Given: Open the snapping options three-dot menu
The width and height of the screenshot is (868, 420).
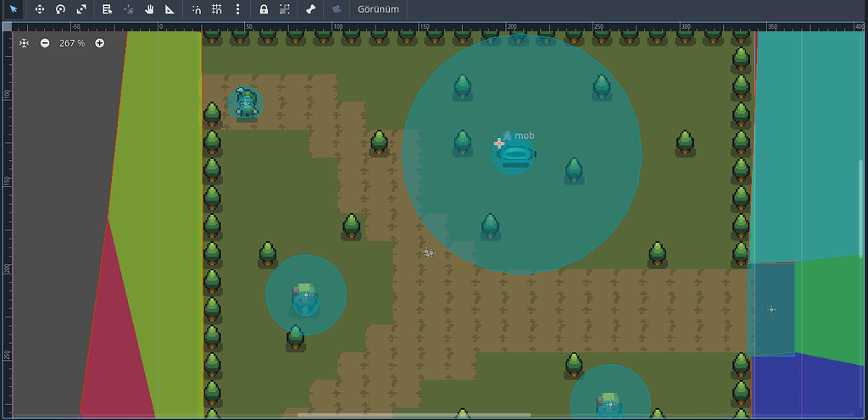Looking at the screenshot, I should pyautogui.click(x=237, y=9).
